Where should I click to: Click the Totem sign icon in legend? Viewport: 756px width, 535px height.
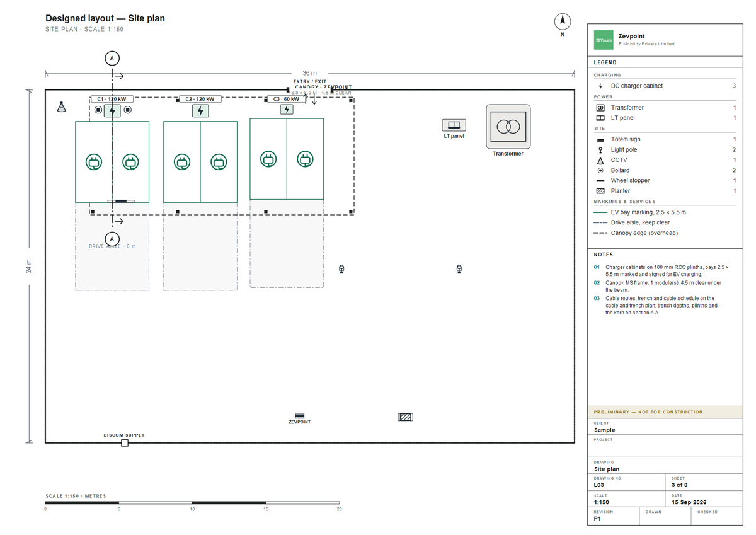pos(600,139)
